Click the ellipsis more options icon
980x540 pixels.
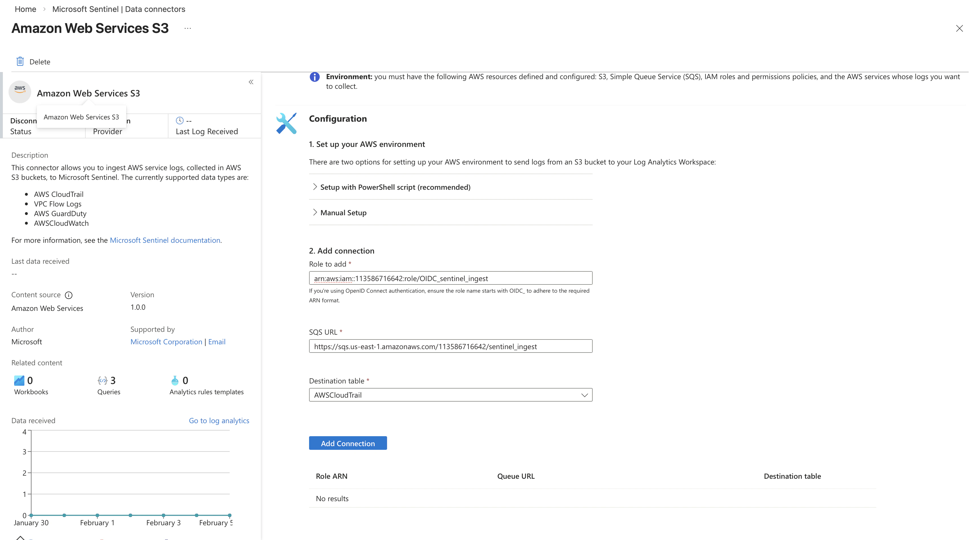coord(187,28)
